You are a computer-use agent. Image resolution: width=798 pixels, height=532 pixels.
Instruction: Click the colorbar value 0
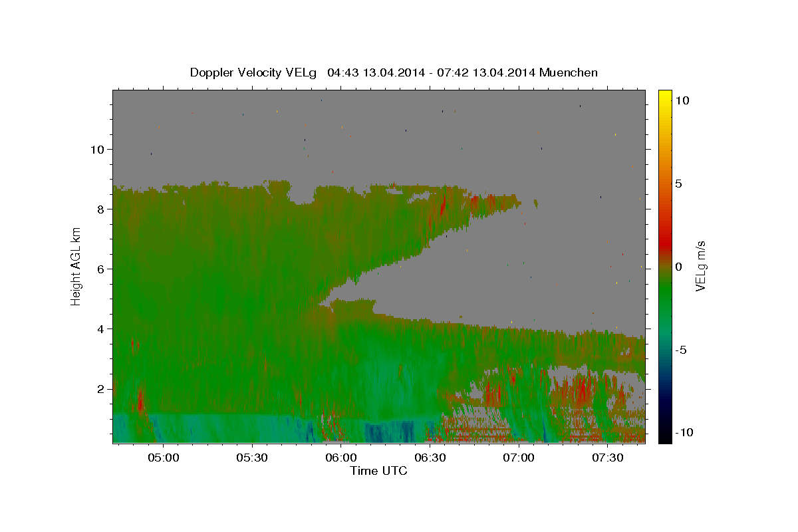point(678,267)
